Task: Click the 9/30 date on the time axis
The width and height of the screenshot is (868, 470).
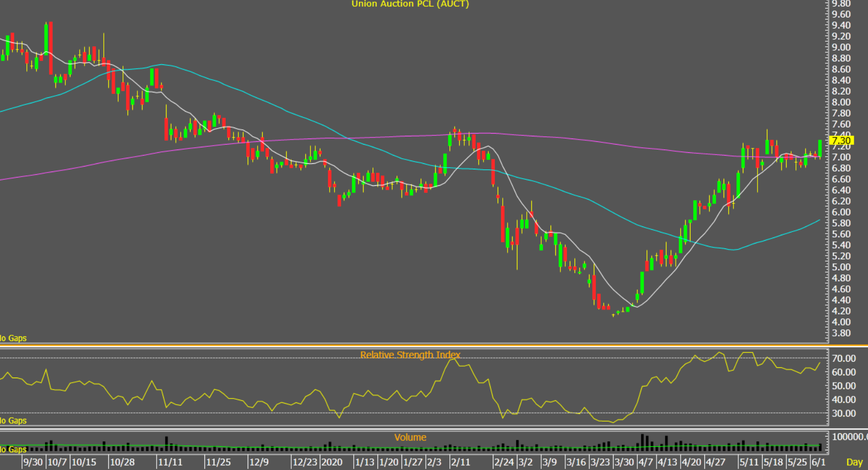Action: click(x=33, y=462)
